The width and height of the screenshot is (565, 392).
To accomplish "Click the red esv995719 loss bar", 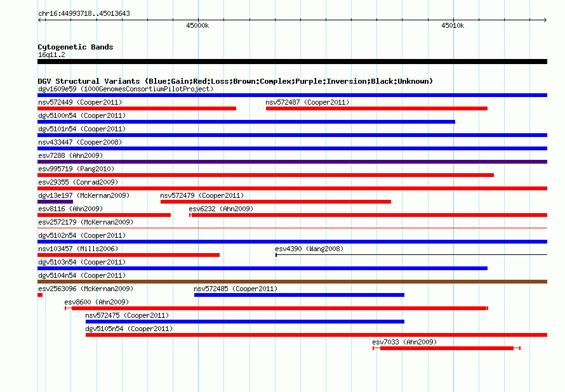I will (265, 175).
